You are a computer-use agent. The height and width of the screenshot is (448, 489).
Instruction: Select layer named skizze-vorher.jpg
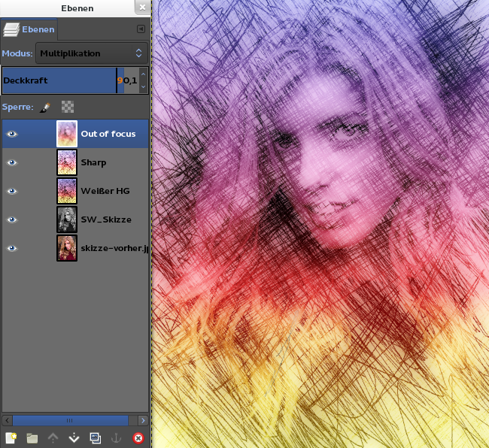(x=115, y=248)
